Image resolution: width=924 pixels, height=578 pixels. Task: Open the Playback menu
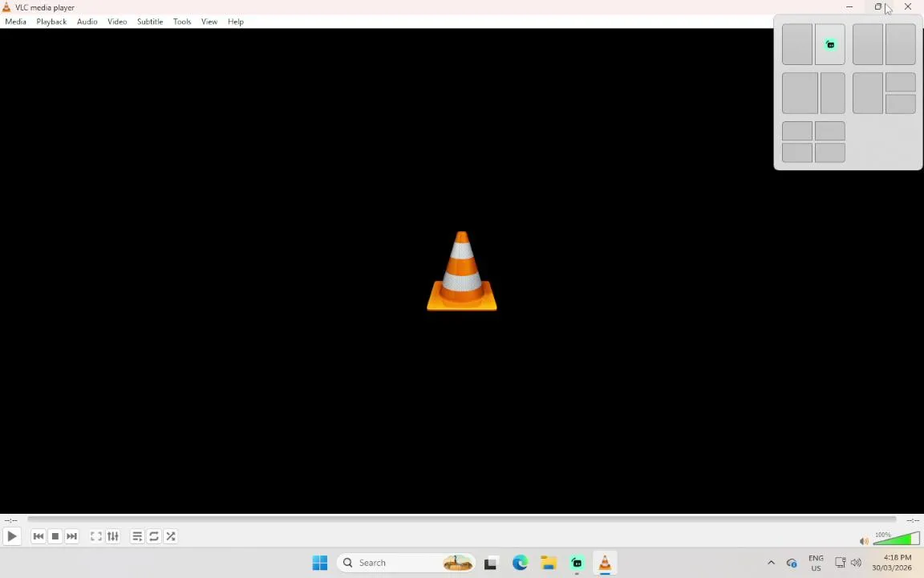(x=51, y=22)
